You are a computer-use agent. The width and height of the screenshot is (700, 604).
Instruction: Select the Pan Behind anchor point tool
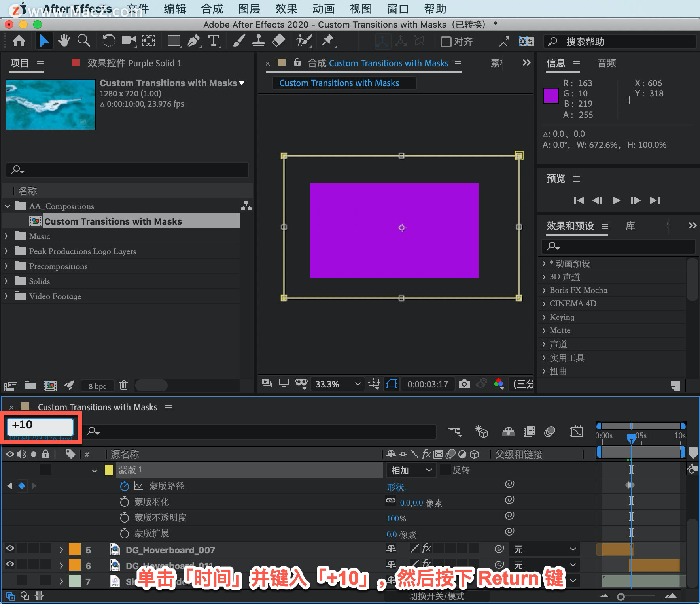pos(149,41)
